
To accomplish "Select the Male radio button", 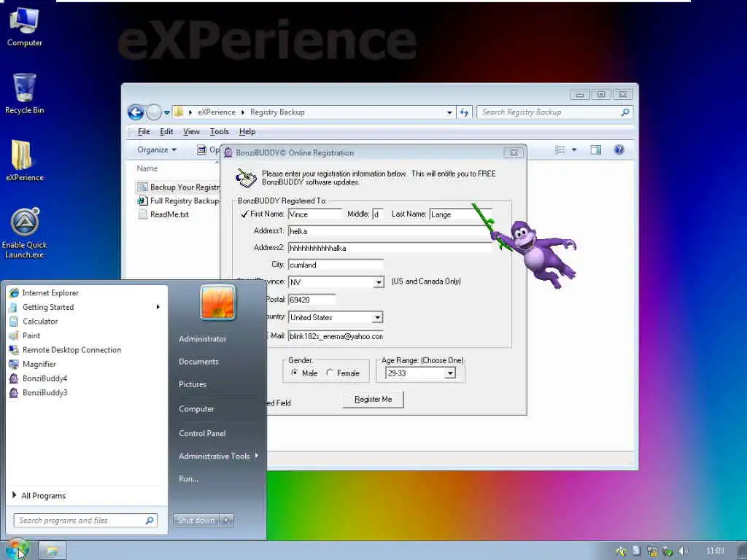I will coord(295,373).
